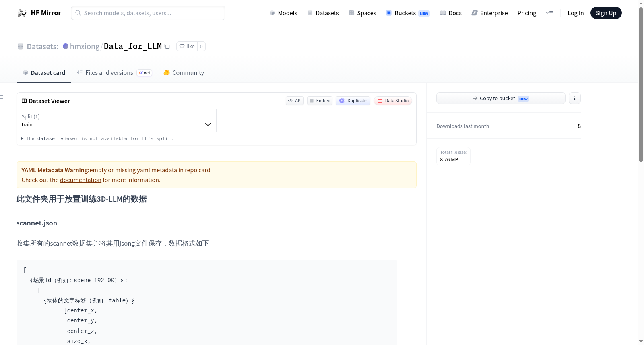Click the hmxiong author link

click(x=85, y=46)
